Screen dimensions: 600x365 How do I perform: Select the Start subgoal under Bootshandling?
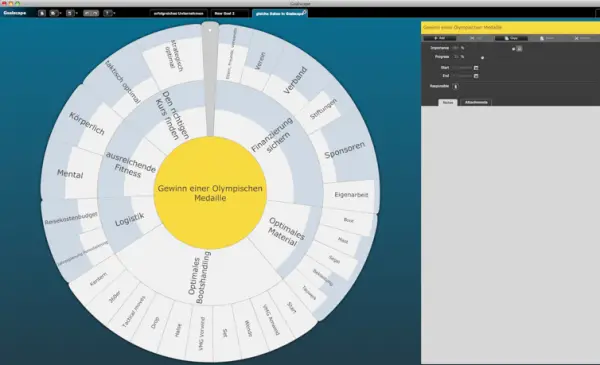click(292, 307)
